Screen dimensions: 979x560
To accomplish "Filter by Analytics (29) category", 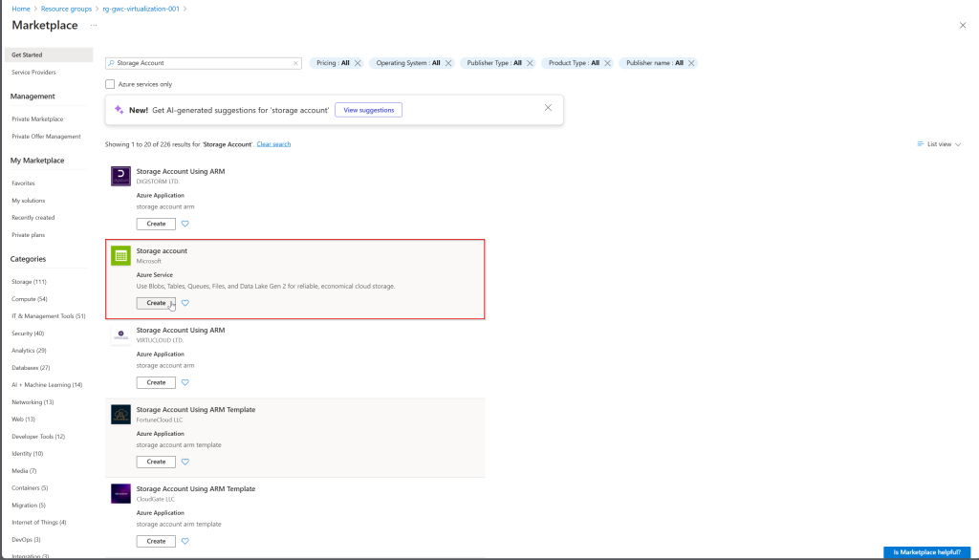I will click(x=29, y=350).
